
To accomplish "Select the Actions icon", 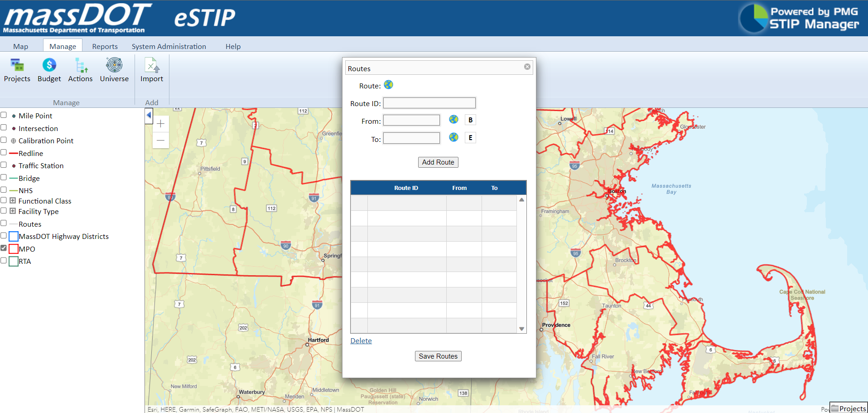I will [x=80, y=70].
